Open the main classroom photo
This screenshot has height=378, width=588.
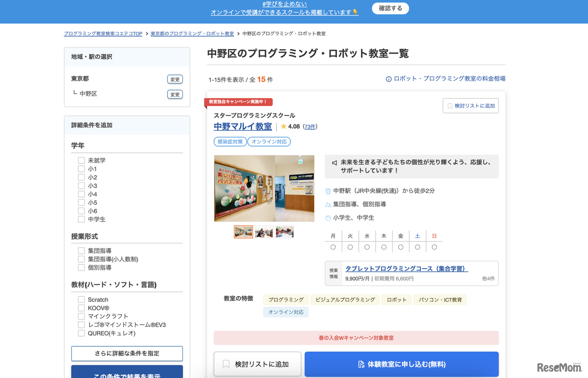coord(264,188)
